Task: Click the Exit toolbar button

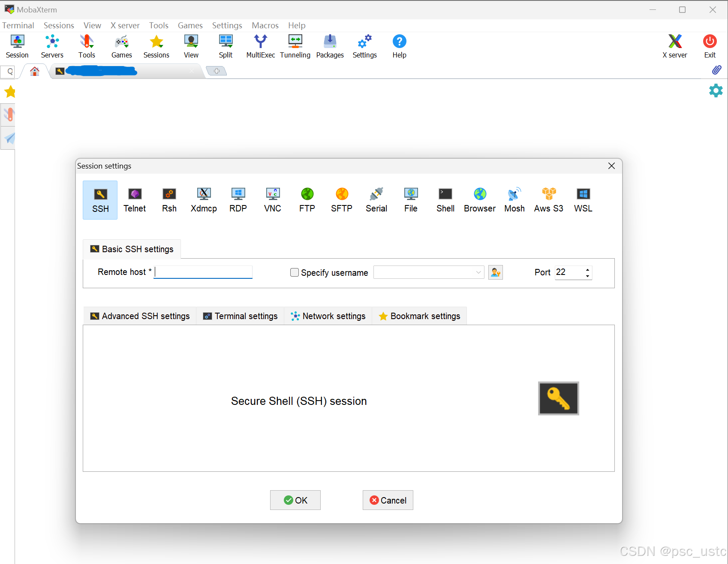Action: [x=710, y=46]
